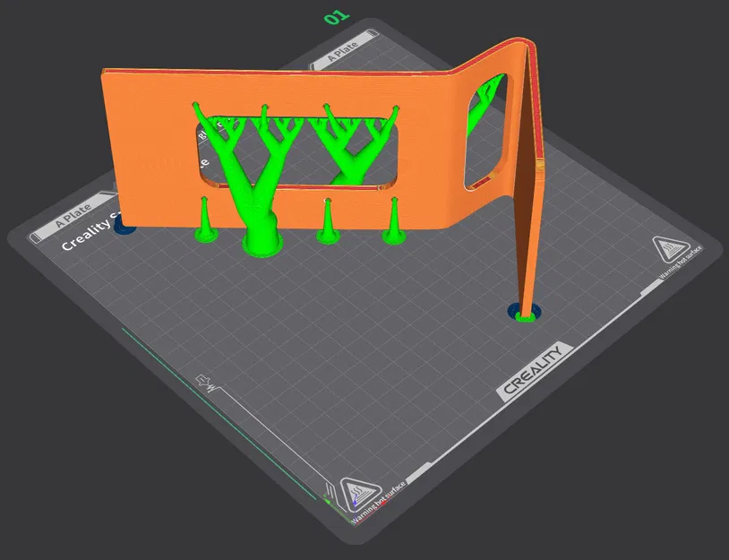Click the leftmost small green cone support

click(x=205, y=220)
